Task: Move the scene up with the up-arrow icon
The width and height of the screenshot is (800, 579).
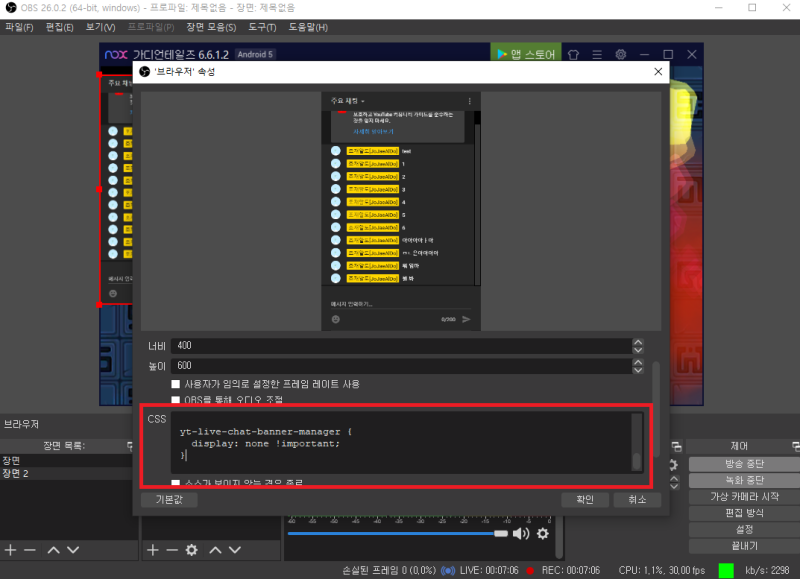Action: point(53,549)
